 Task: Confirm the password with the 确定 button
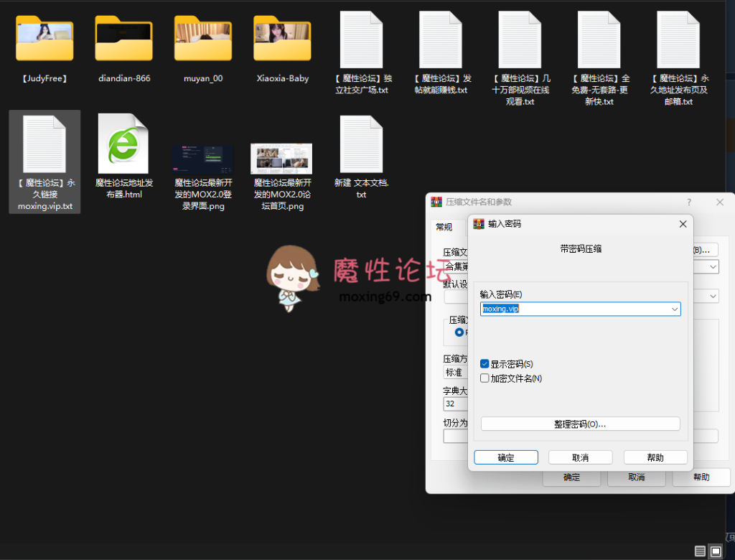505,457
